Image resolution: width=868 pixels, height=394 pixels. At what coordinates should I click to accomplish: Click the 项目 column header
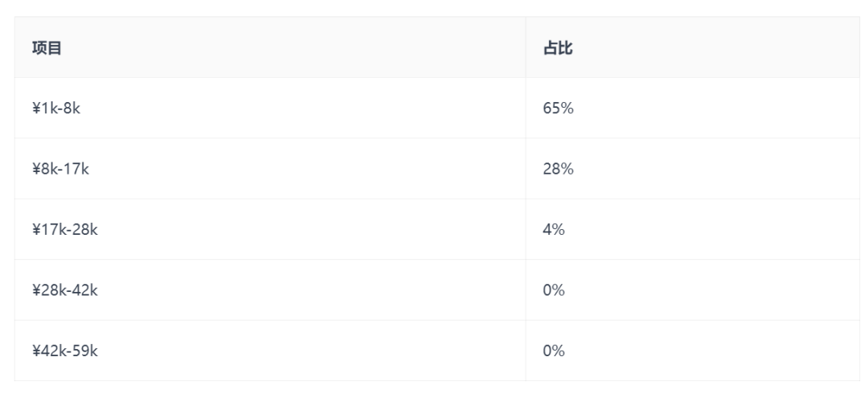pyautogui.click(x=47, y=48)
